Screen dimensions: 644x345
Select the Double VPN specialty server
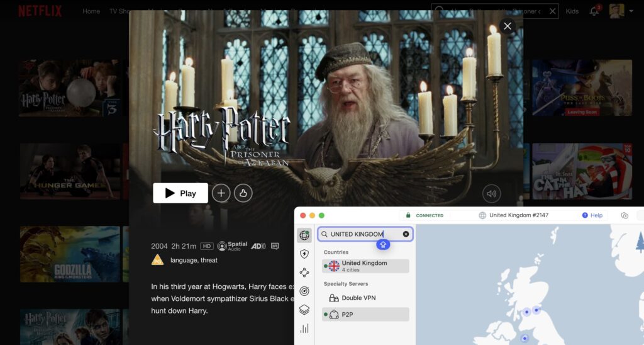[365, 298]
